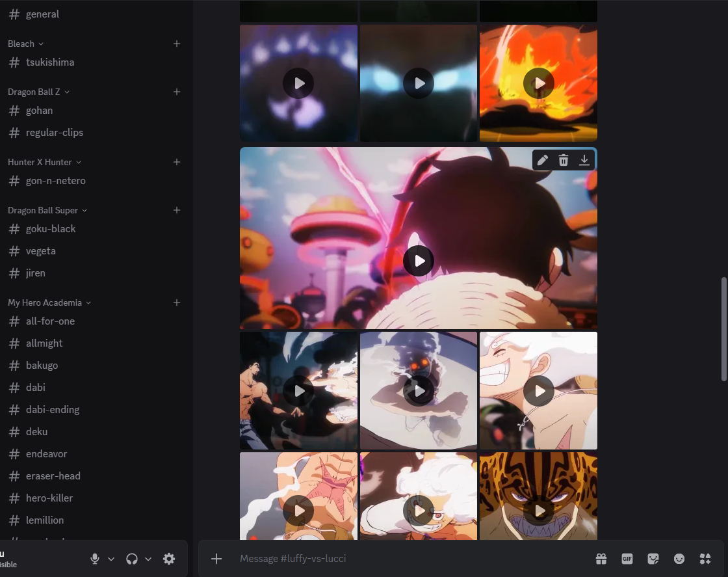
Task: Create channel in Bleach category
Action: pyautogui.click(x=177, y=44)
